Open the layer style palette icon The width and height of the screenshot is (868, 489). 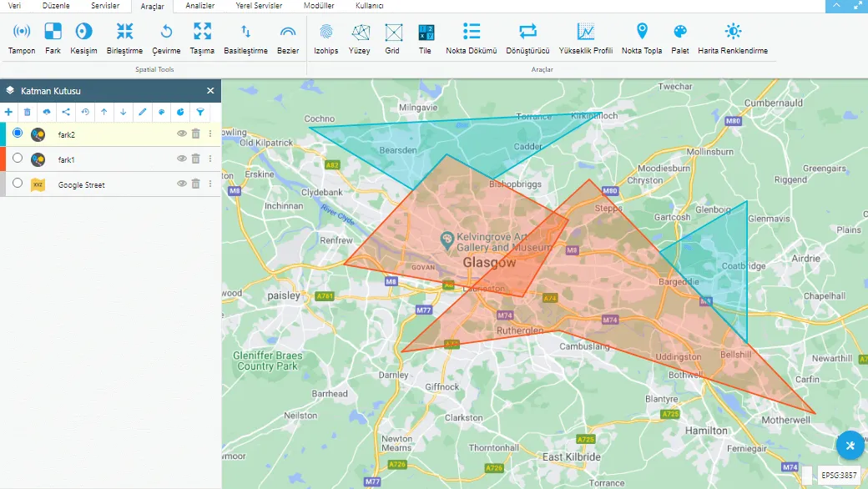(162, 113)
